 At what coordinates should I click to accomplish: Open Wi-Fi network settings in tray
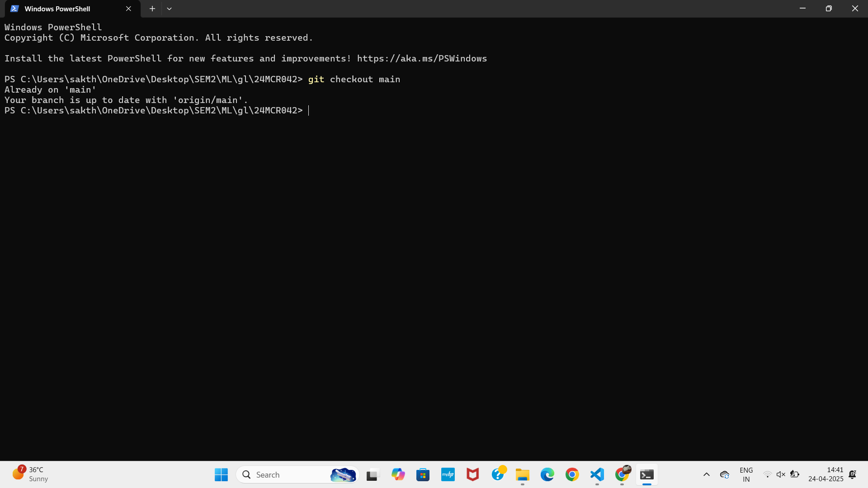[x=767, y=474]
